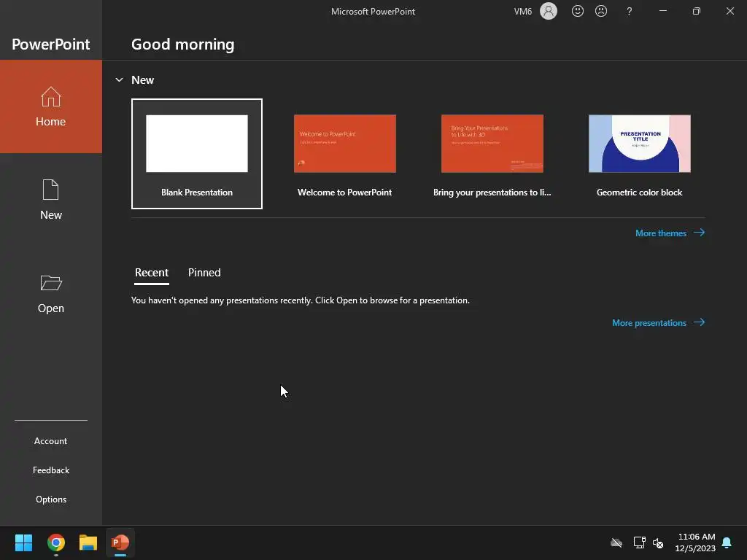Click the VM6 account name
747x560 pixels.
[522, 12]
